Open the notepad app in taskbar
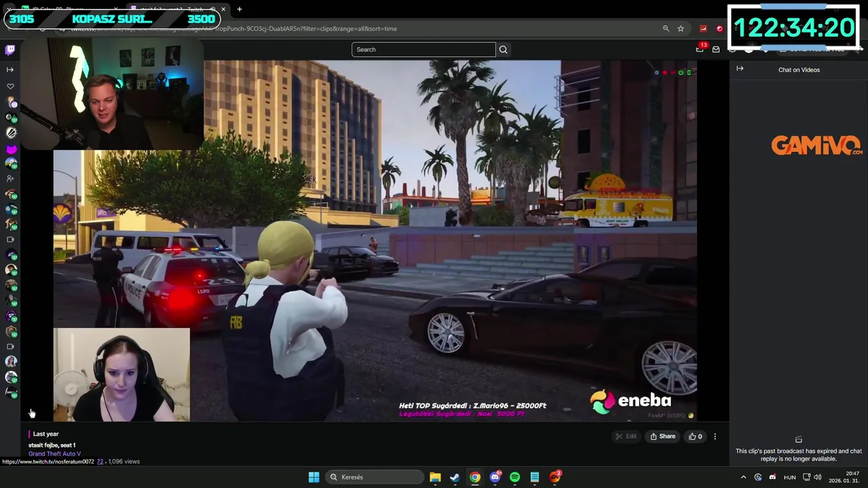868x488 pixels. [535, 477]
